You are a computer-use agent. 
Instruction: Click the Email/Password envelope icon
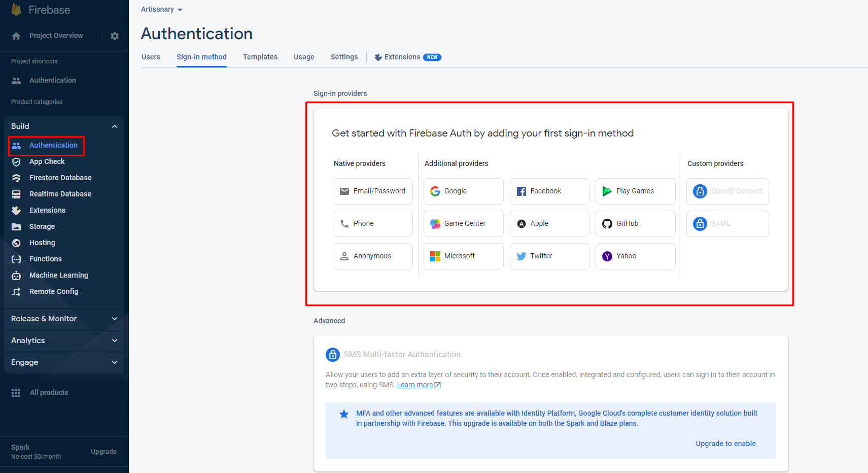pyautogui.click(x=344, y=191)
